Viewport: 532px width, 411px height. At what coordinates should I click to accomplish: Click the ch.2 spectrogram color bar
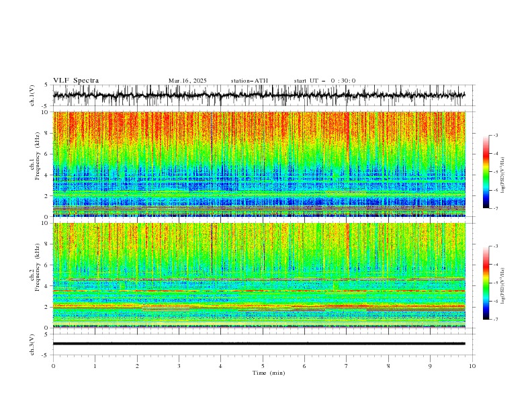pyautogui.click(x=486, y=283)
